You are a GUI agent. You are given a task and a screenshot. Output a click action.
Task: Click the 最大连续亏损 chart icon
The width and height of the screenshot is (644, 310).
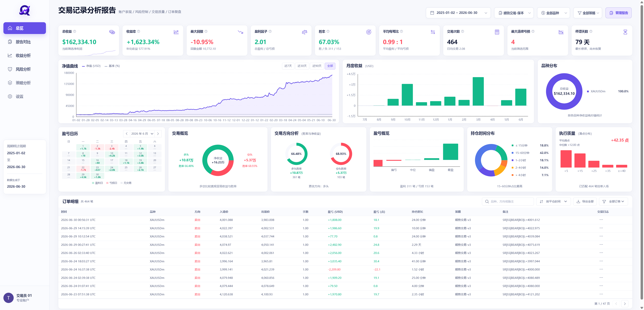[x=561, y=32]
